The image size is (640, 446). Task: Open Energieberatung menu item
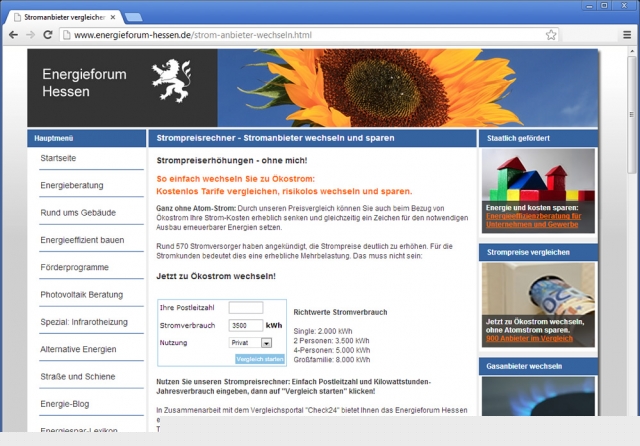click(x=72, y=185)
